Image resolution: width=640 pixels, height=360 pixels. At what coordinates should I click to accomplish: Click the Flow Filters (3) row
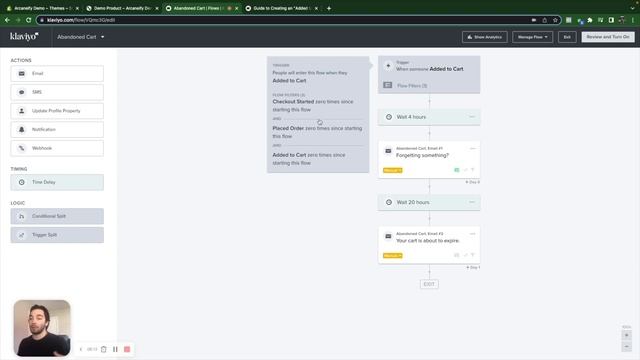[x=429, y=86]
